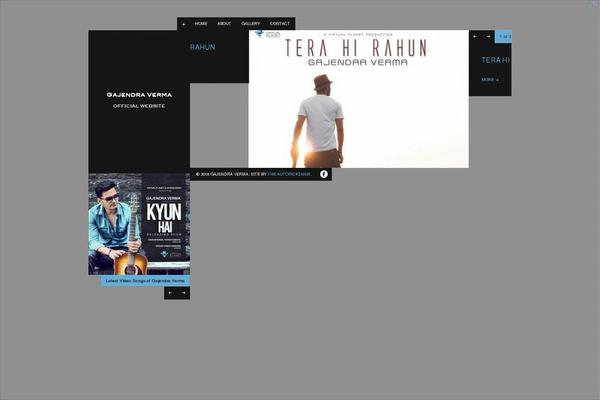Click the previous arrow above TERA HI panel
The image size is (600, 400).
click(475, 36)
